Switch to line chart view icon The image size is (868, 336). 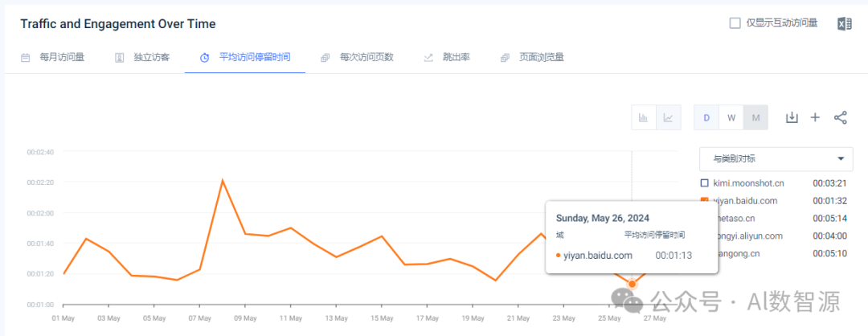[669, 117]
